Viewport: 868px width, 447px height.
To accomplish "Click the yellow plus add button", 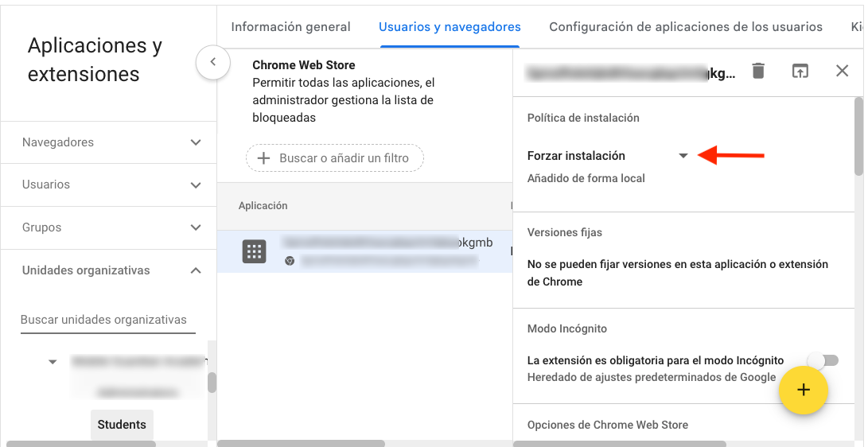I will click(x=803, y=391).
